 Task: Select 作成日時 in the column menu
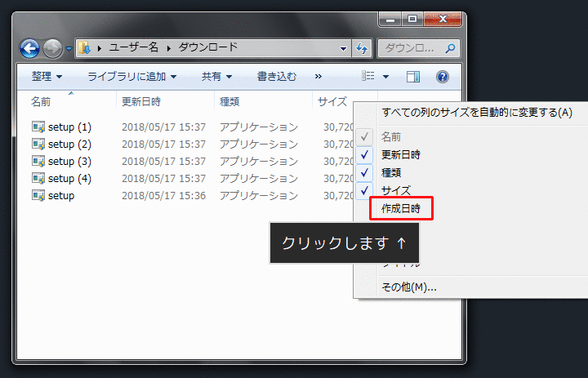tap(401, 209)
